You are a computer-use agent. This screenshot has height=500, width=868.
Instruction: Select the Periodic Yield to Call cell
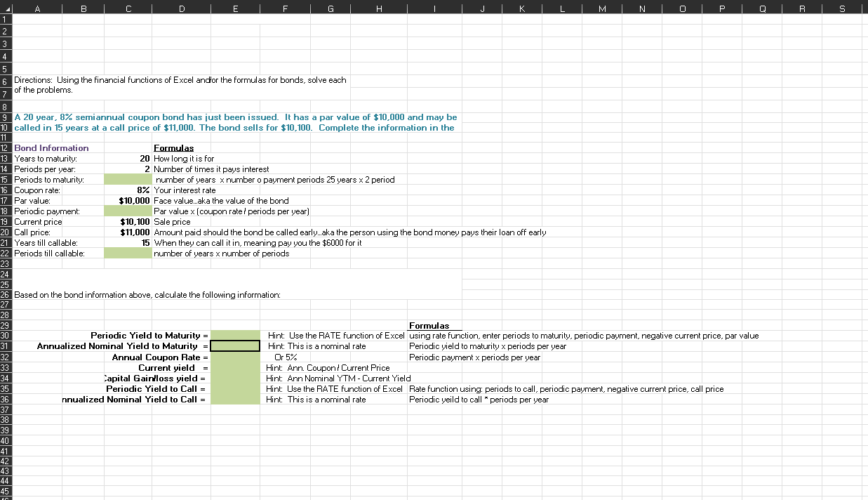tap(235, 388)
